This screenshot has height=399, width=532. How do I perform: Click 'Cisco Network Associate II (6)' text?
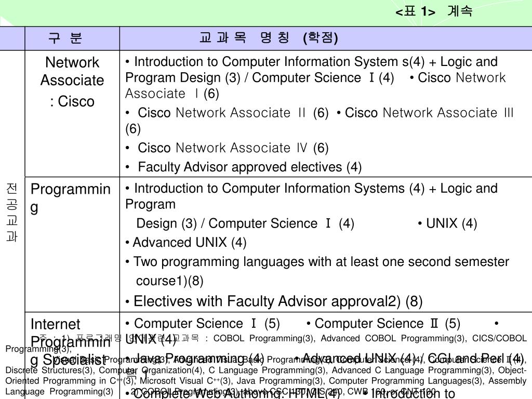233,113
